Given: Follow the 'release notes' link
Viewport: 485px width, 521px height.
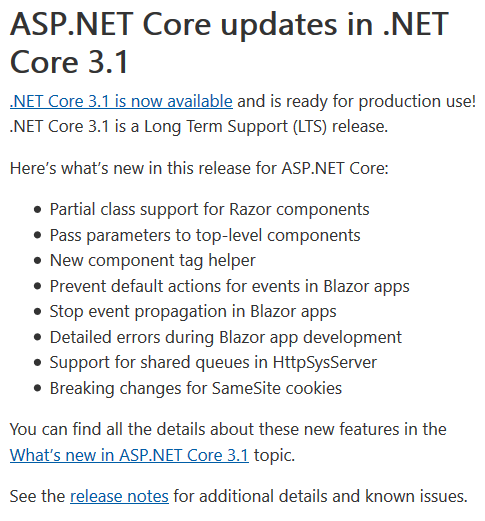Looking at the screenshot, I should [x=119, y=496].
